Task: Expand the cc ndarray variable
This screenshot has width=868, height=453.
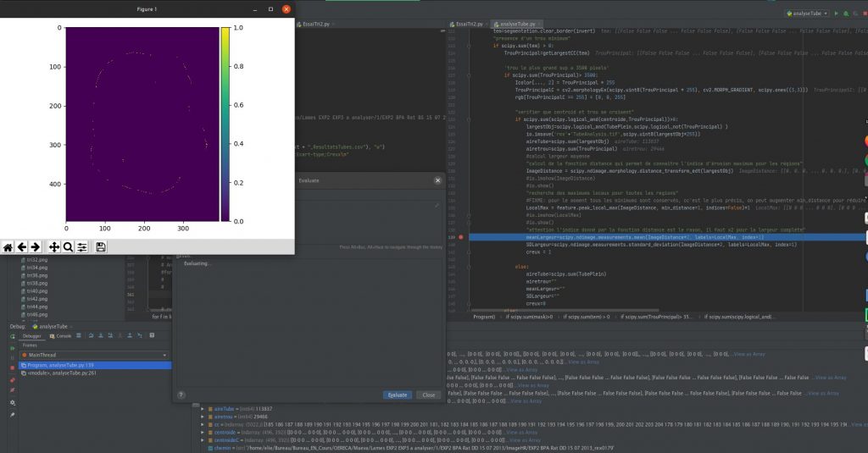Action: (x=203, y=424)
